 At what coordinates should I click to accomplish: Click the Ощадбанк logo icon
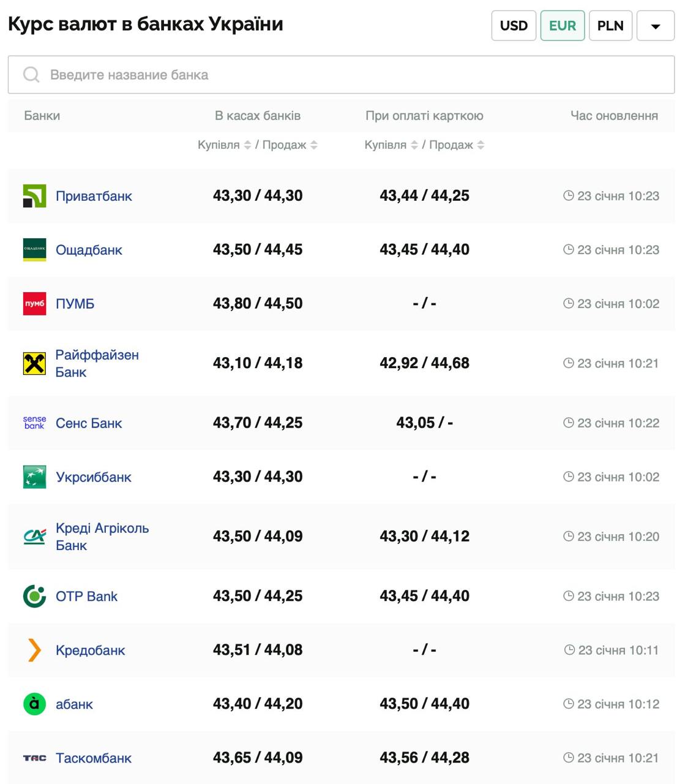tap(34, 250)
